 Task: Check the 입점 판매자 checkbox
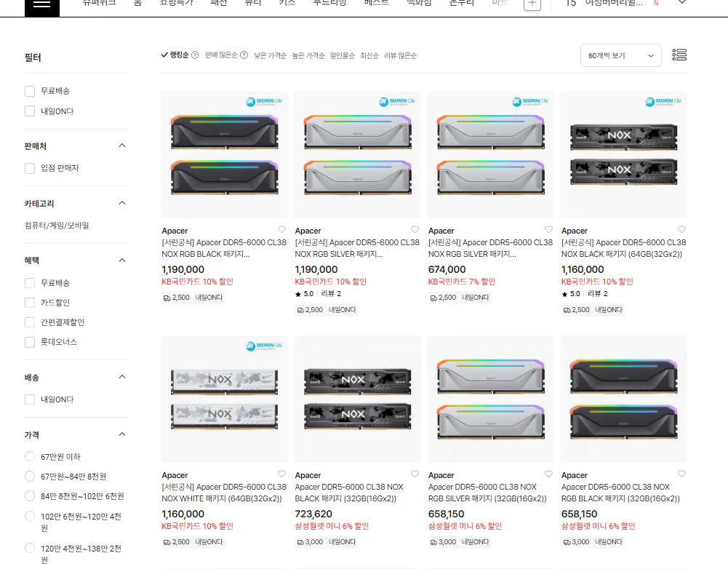[29, 168]
